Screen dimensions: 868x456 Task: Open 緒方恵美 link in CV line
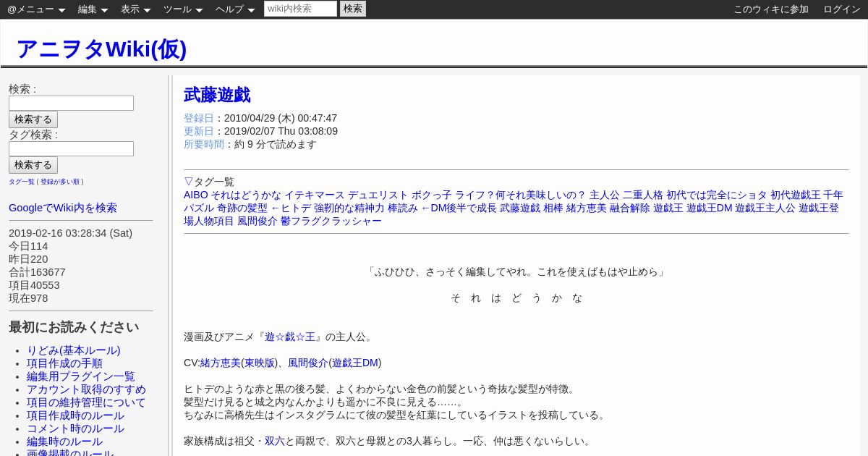(221, 363)
